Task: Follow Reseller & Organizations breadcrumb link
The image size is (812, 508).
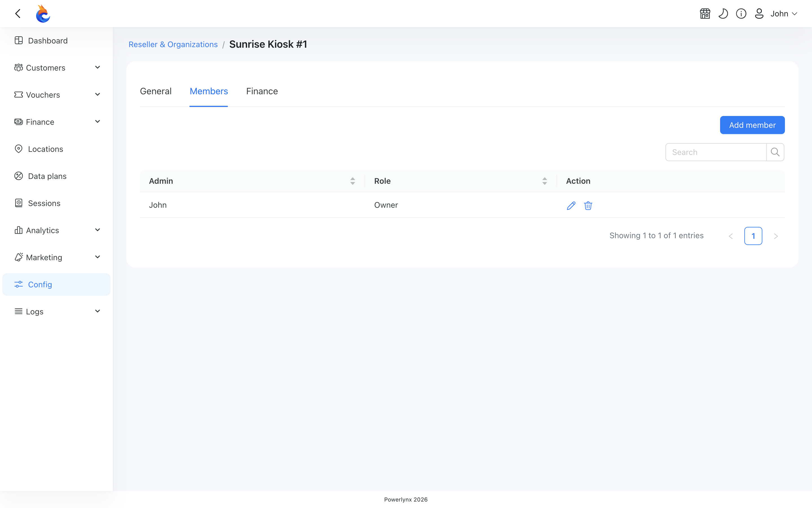Action: [x=173, y=44]
